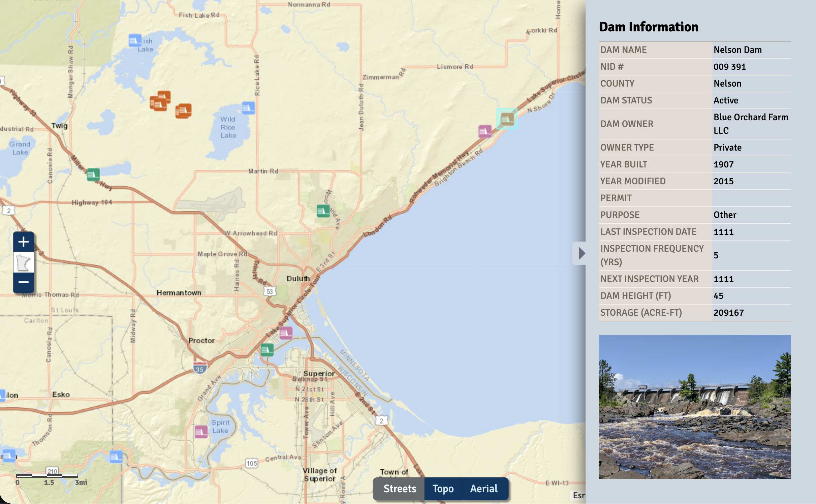Select pink dam marker near Duluth harbor
816x504 pixels.
click(286, 333)
